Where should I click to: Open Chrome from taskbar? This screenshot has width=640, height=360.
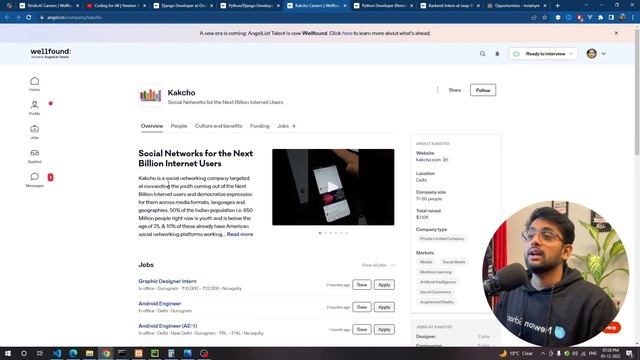click(x=106, y=353)
